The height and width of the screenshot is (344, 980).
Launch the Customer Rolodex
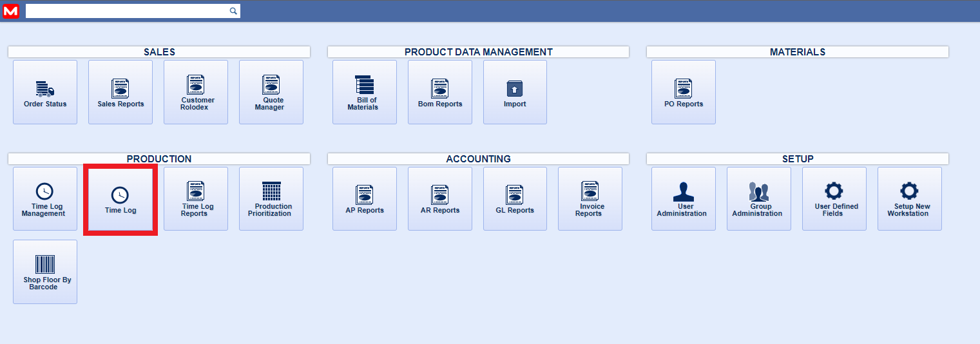[196, 92]
